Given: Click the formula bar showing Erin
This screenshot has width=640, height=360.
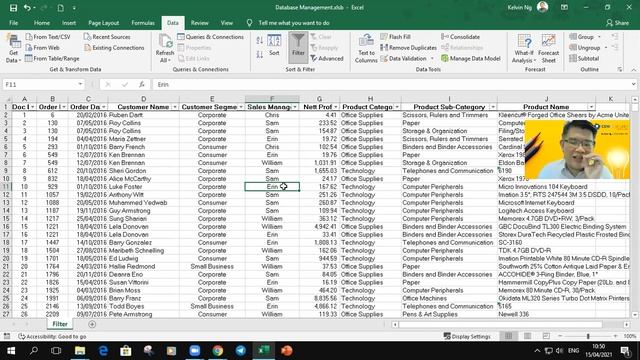Looking at the screenshot, I should (392, 84).
